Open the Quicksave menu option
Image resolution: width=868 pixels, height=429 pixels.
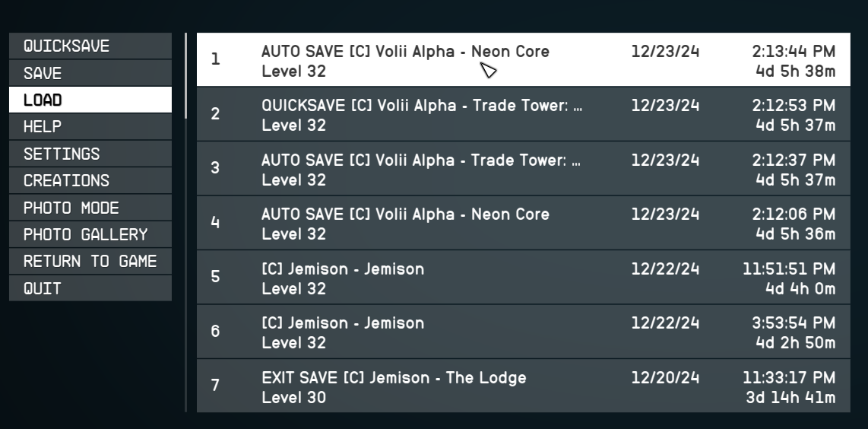[x=90, y=46]
